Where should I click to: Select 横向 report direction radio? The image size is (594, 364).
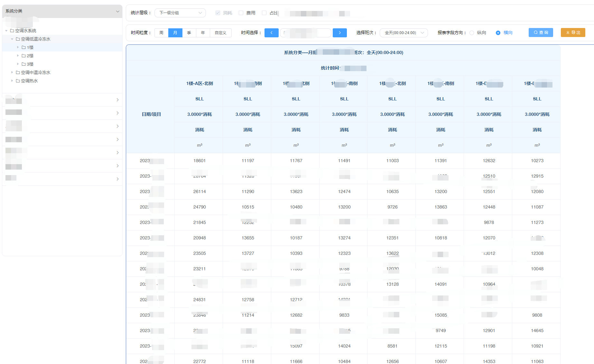point(498,33)
